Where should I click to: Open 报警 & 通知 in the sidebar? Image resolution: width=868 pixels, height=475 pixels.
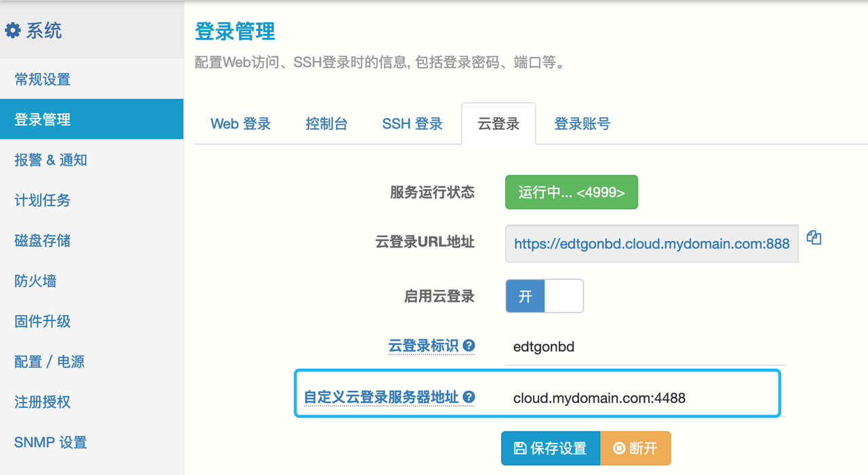pos(51,160)
